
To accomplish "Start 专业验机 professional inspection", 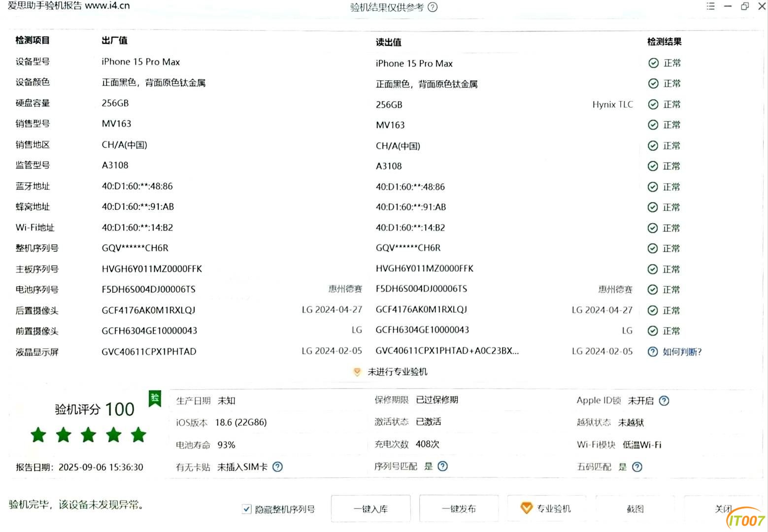I will [x=547, y=508].
